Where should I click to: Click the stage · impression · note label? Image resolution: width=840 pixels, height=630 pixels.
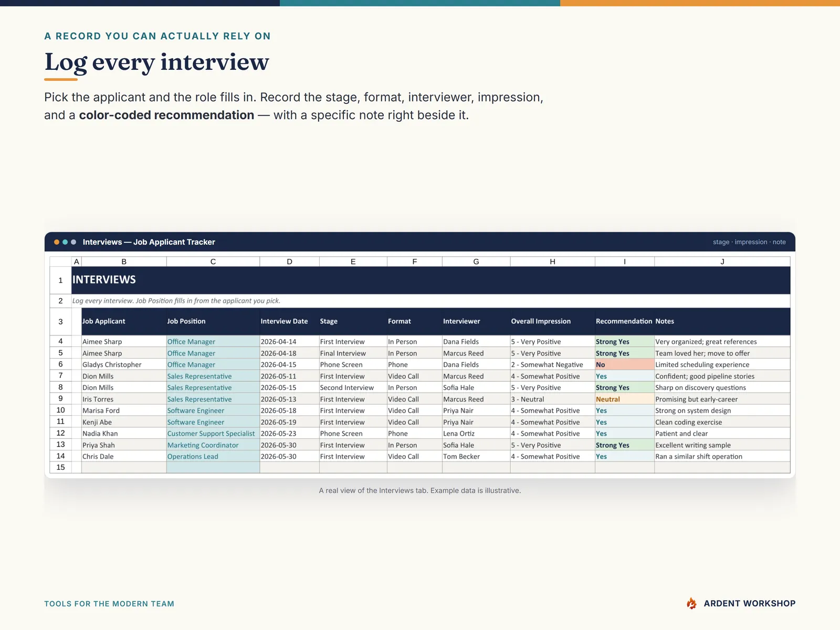(749, 242)
